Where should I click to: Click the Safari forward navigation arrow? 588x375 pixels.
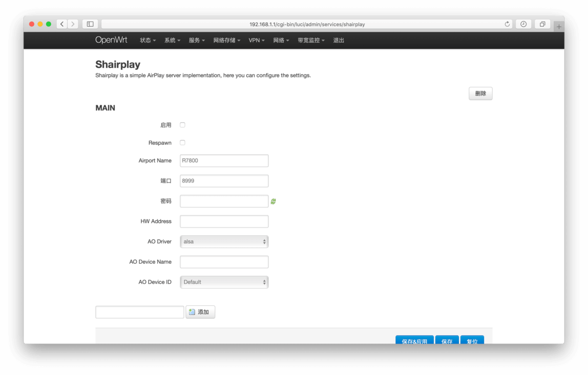pos(73,24)
